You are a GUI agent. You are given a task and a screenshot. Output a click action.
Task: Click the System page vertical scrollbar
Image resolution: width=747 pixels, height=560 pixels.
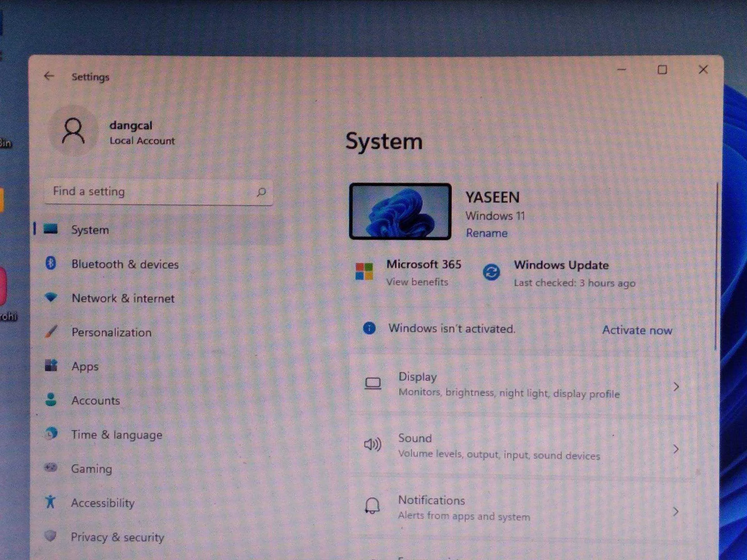coord(716,266)
